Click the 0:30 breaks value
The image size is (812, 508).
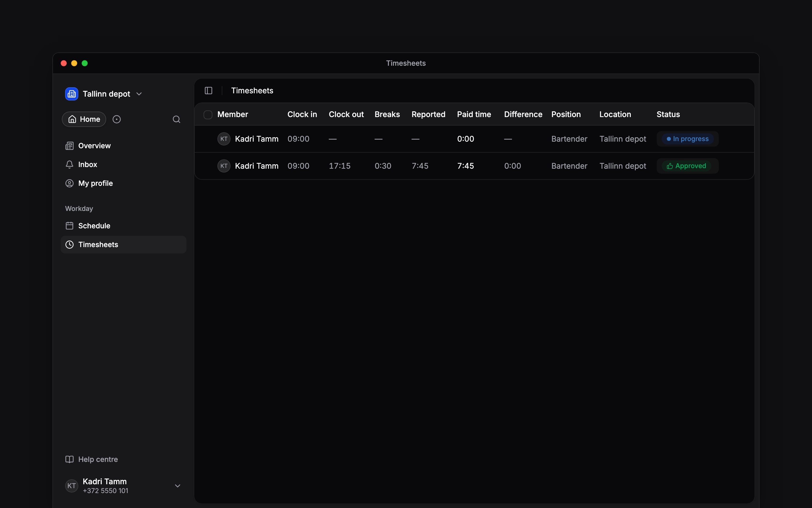pos(383,166)
